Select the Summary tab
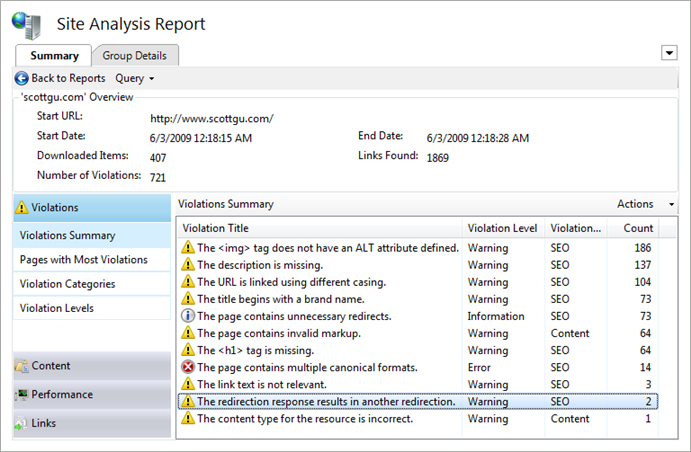The height and width of the screenshot is (452, 691). point(54,56)
